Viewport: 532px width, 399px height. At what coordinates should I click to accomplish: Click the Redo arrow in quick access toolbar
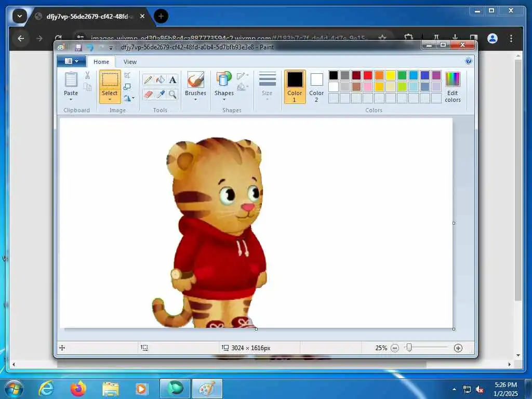101,47
